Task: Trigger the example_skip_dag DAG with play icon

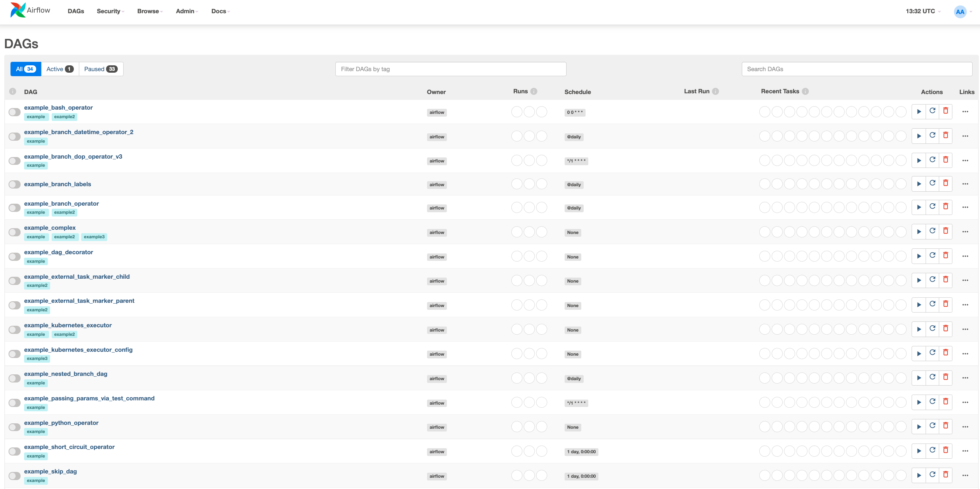Action: [919, 475]
